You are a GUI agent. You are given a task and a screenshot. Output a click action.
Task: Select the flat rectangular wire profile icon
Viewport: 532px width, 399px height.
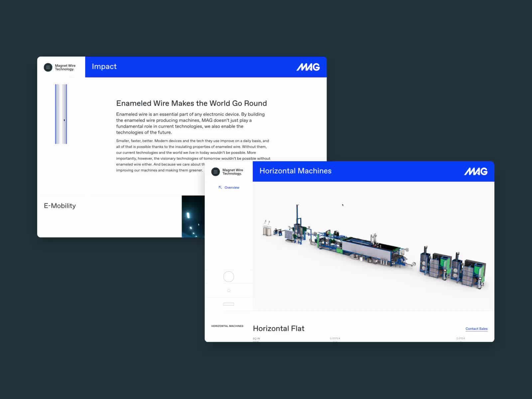(x=229, y=304)
